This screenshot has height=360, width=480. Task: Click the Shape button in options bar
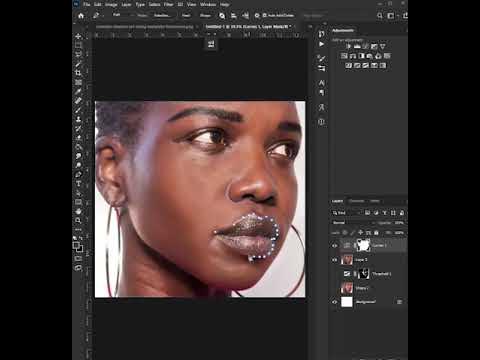pos(205,15)
